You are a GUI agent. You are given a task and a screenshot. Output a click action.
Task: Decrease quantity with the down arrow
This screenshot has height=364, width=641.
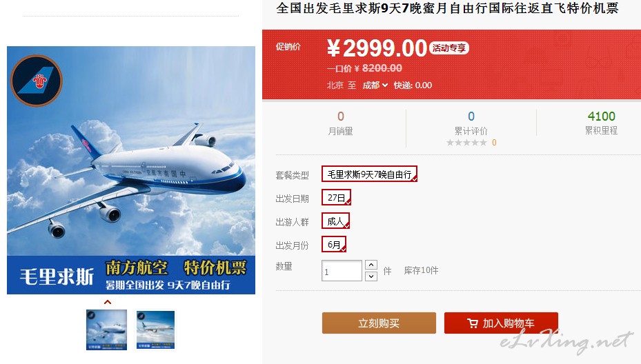click(x=371, y=276)
